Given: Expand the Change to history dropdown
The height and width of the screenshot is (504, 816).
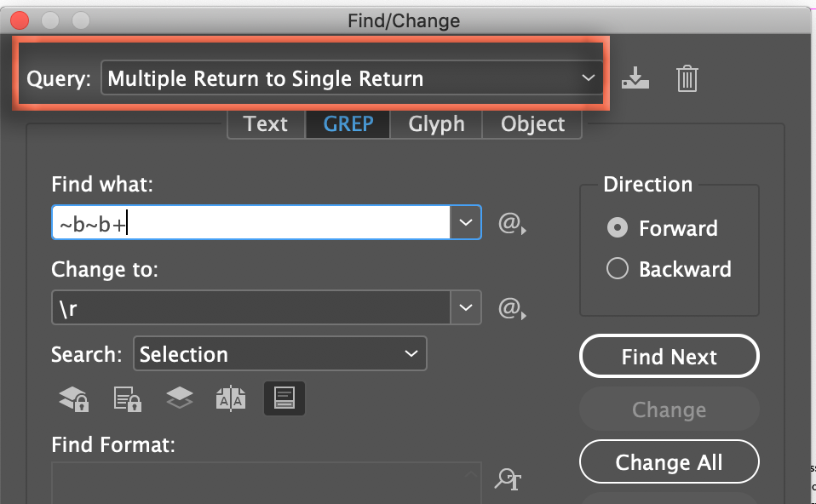Looking at the screenshot, I should click(x=465, y=307).
